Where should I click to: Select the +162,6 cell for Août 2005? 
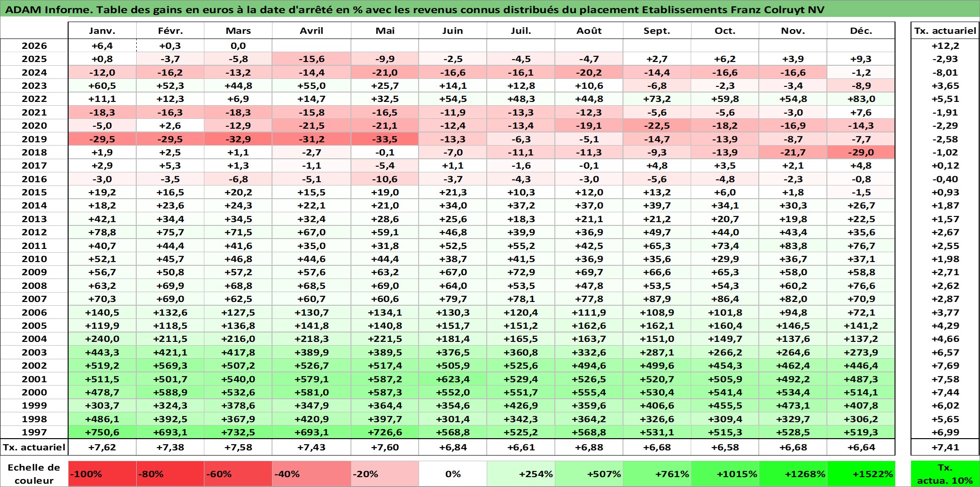[589, 325]
